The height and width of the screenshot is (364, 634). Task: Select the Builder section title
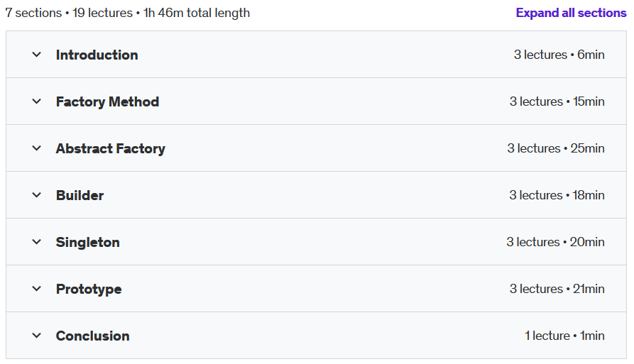80,196
